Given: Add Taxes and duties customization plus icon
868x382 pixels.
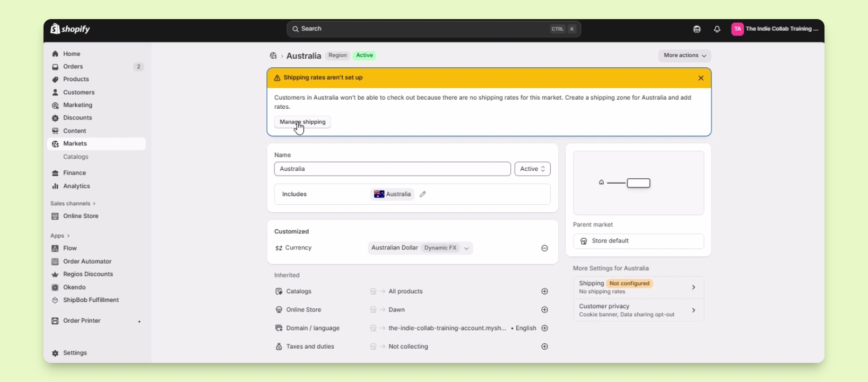Looking at the screenshot, I should tap(545, 347).
